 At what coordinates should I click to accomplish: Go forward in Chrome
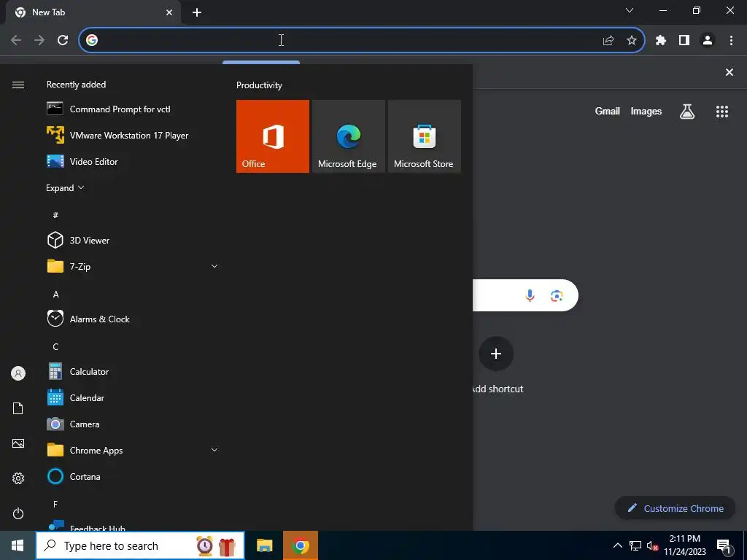[x=39, y=40]
